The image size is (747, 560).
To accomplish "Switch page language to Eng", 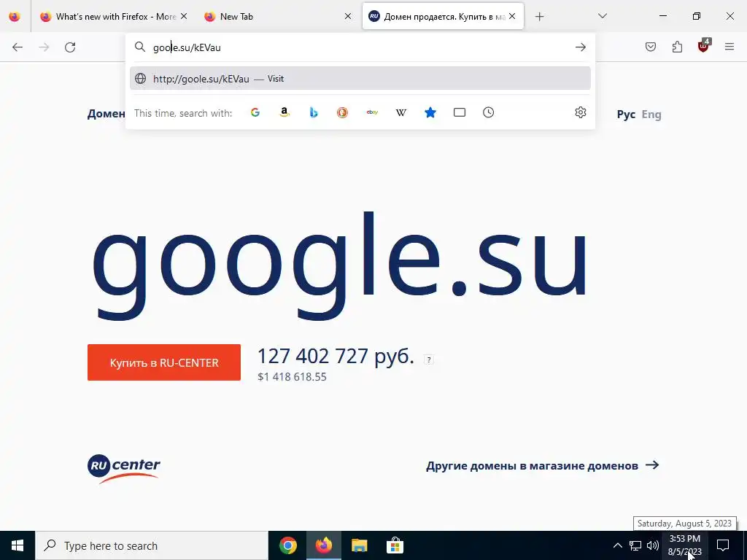I will [651, 114].
